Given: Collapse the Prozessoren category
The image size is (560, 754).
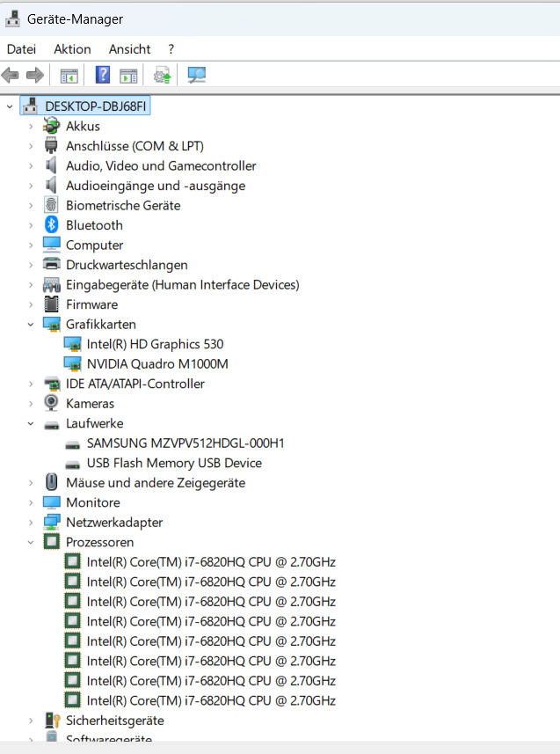Looking at the screenshot, I should (x=31, y=543).
